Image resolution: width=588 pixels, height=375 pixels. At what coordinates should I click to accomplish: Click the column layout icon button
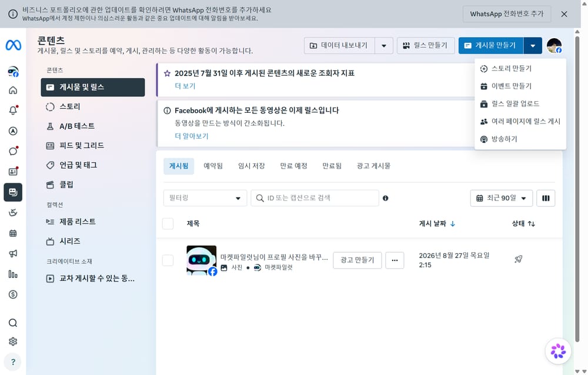[x=546, y=198]
